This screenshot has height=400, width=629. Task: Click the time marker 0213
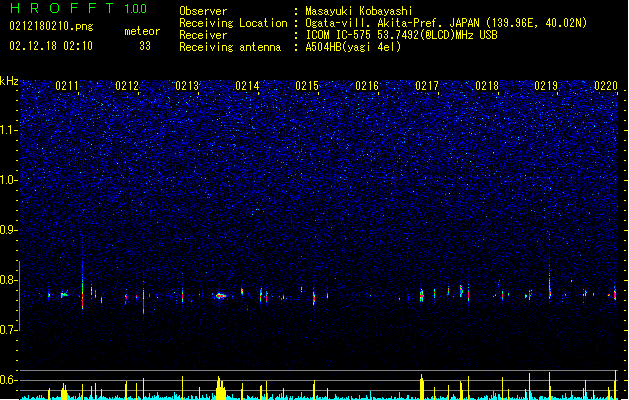[187, 86]
